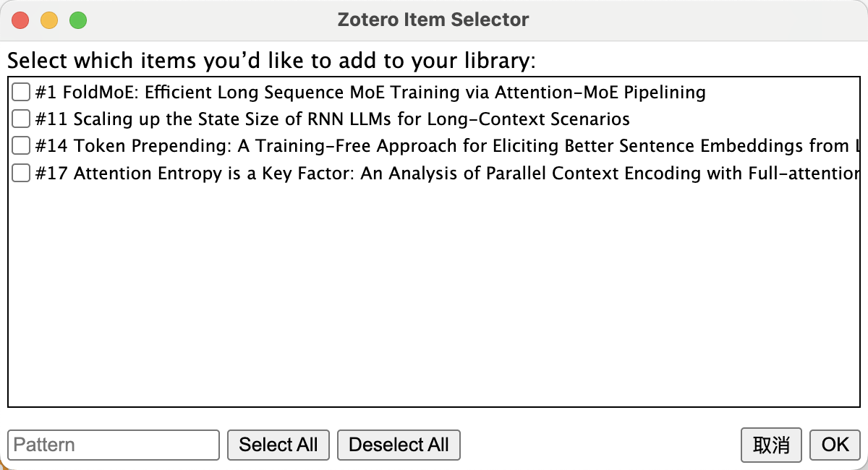The width and height of the screenshot is (868, 470).
Task: Click the Deselect All button
Action: (x=399, y=445)
